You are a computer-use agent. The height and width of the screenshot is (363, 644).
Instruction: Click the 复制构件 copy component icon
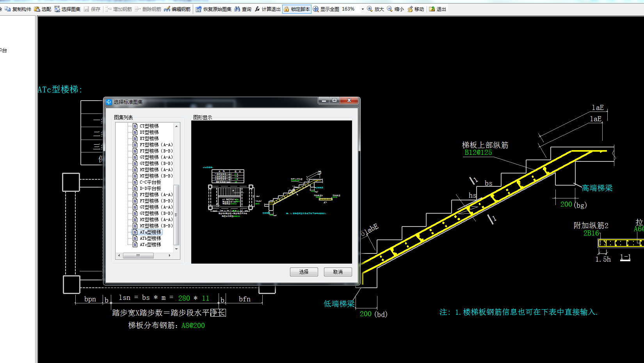point(18,9)
